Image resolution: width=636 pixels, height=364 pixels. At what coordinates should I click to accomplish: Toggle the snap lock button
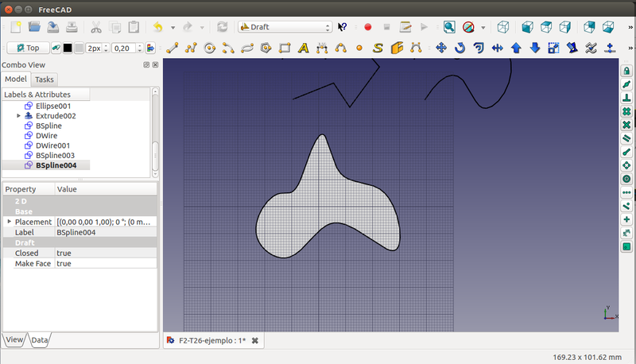point(626,71)
